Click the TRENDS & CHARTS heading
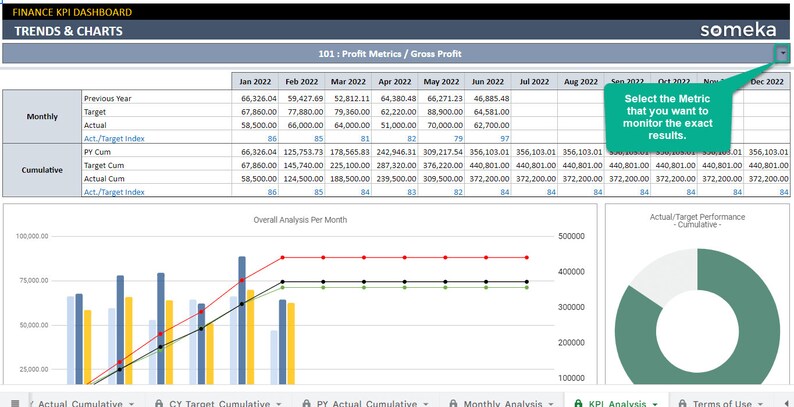The image size is (794, 407). point(68,31)
